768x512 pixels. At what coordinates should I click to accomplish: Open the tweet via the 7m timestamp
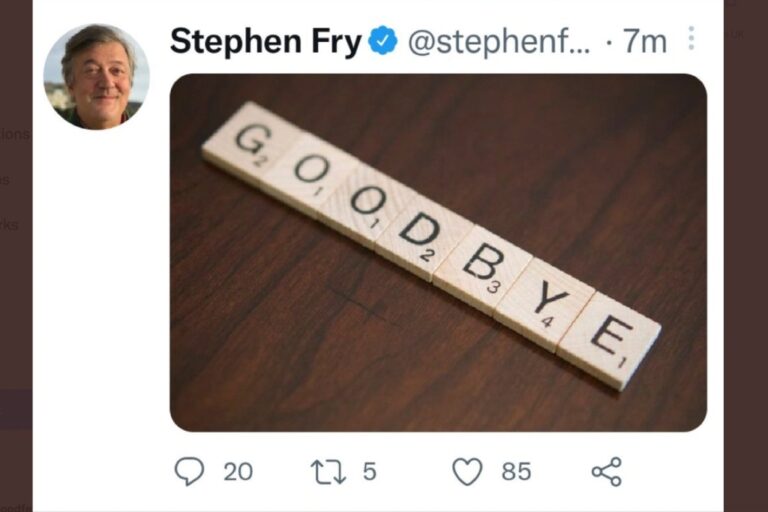(645, 42)
